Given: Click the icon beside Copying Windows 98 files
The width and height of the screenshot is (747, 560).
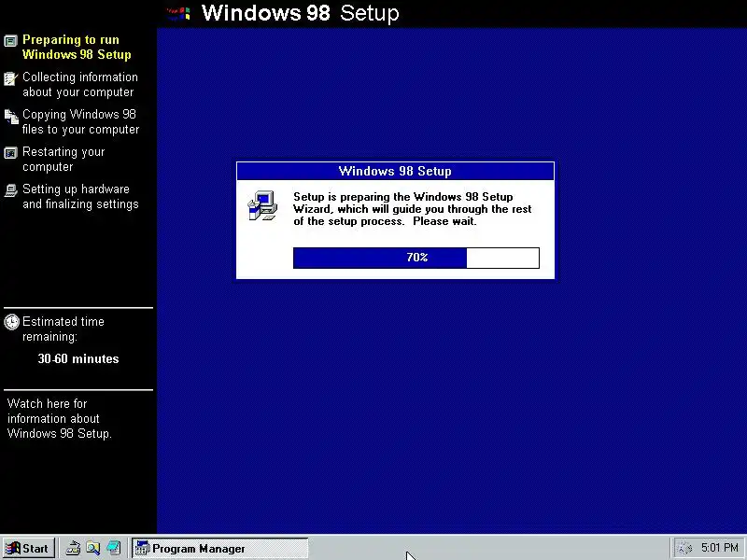Looking at the screenshot, I should [x=11, y=116].
